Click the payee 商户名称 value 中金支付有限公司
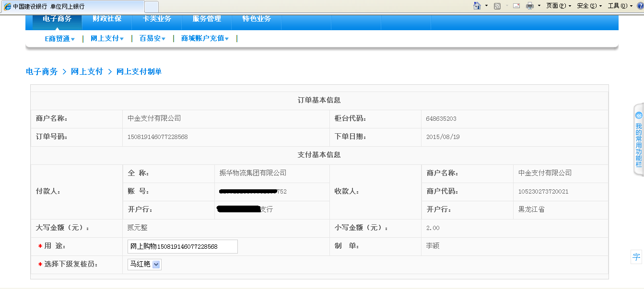This screenshot has width=644, height=289. tap(545, 173)
